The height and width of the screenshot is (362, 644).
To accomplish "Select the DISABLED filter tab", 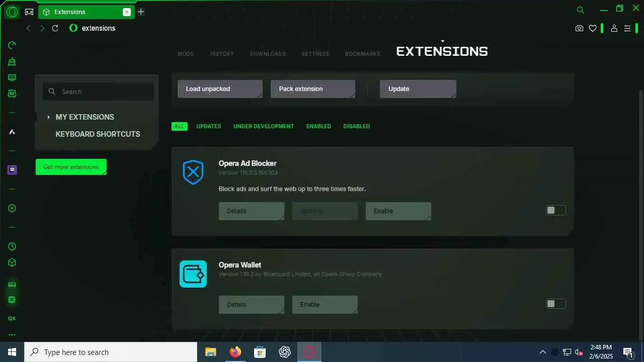I will 357,126.
